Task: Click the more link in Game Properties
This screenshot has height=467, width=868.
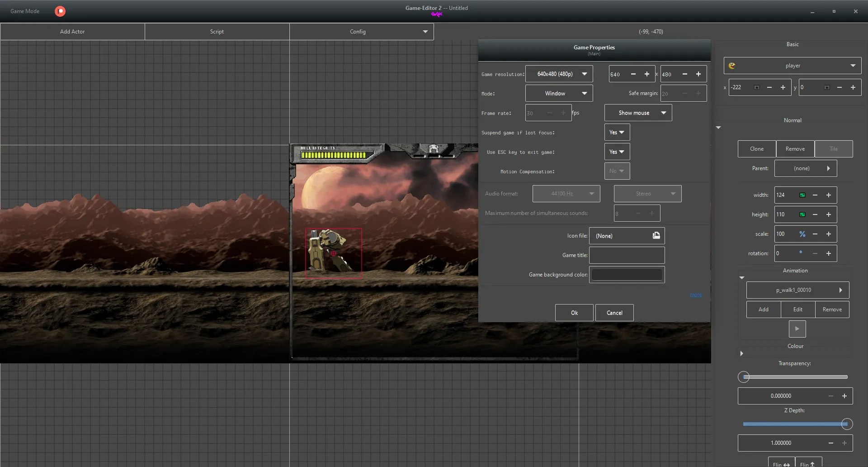Action: coord(696,295)
